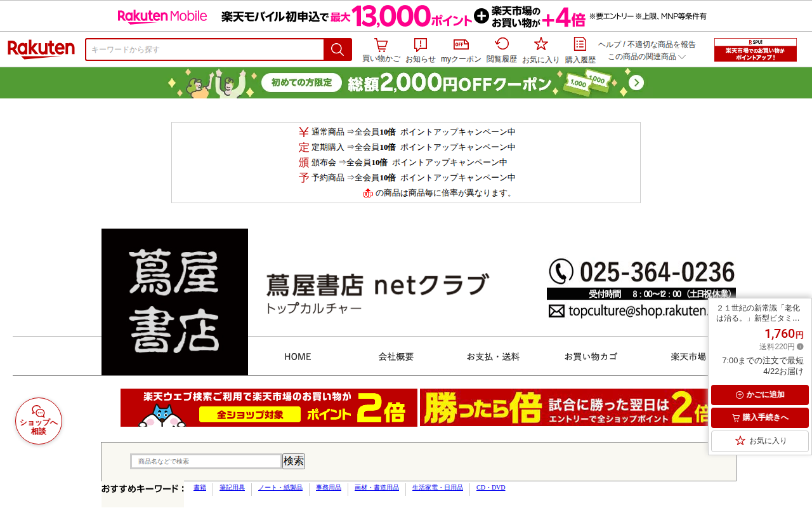812x508 pixels.
Task: Click the 定期購入 point campaign line
Action: pos(407,147)
